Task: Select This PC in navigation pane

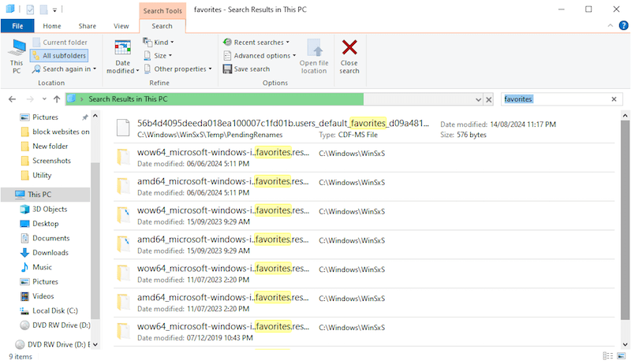Action: (45, 195)
